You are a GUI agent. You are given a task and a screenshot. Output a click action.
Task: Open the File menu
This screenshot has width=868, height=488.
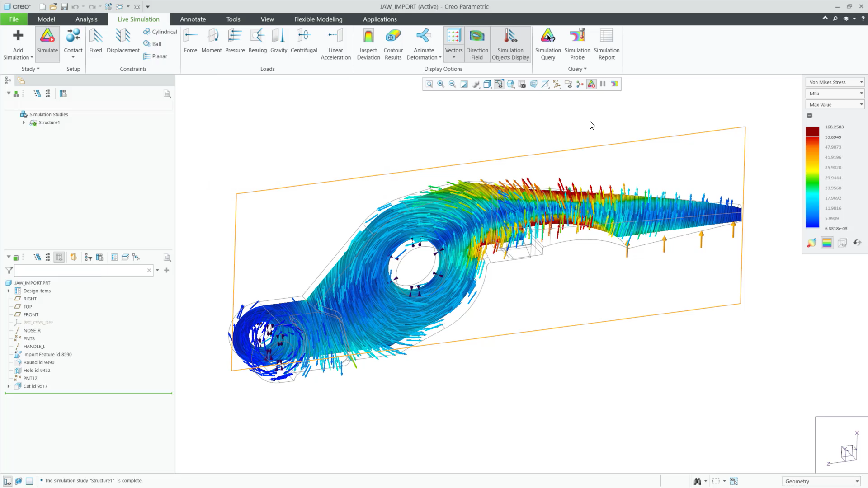click(x=14, y=19)
